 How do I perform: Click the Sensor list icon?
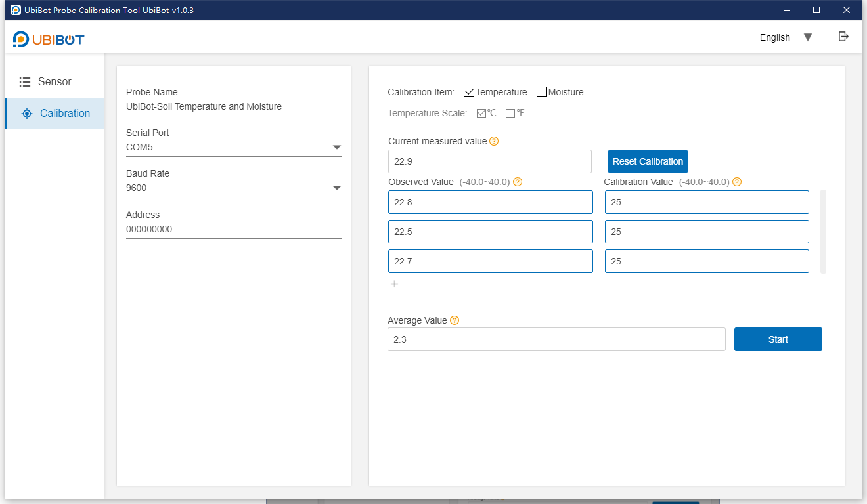(25, 82)
